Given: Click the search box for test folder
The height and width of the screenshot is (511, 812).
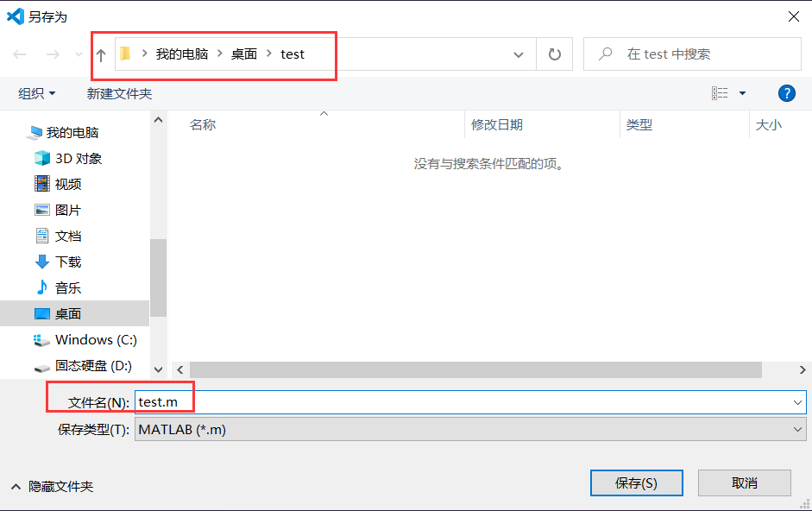Looking at the screenshot, I should coord(692,54).
